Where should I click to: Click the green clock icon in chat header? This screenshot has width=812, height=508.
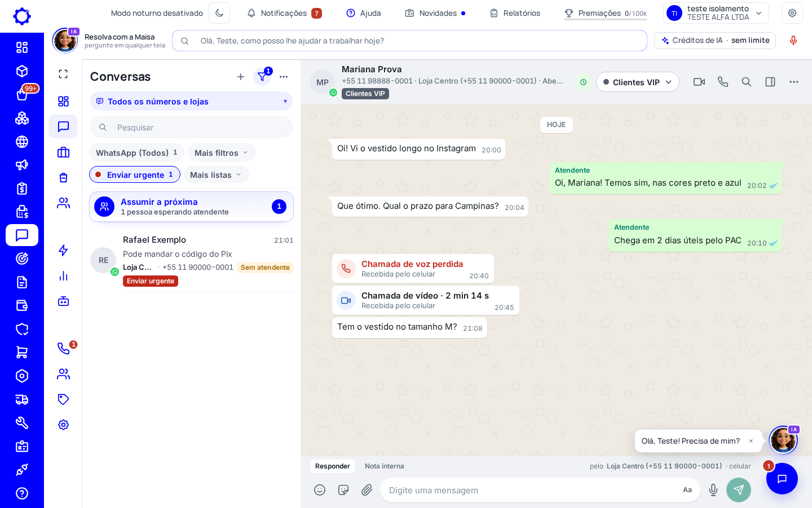pyautogui.click(x=583, y=82)
